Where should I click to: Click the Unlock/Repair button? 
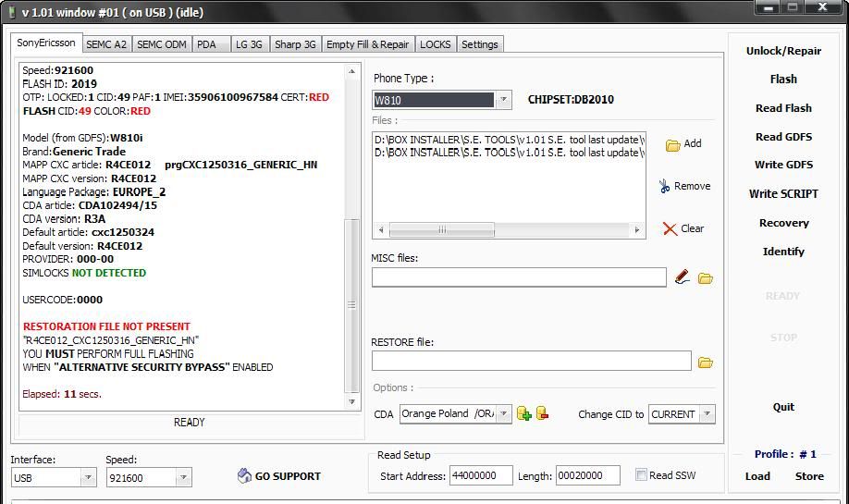(x=783, y=51)
